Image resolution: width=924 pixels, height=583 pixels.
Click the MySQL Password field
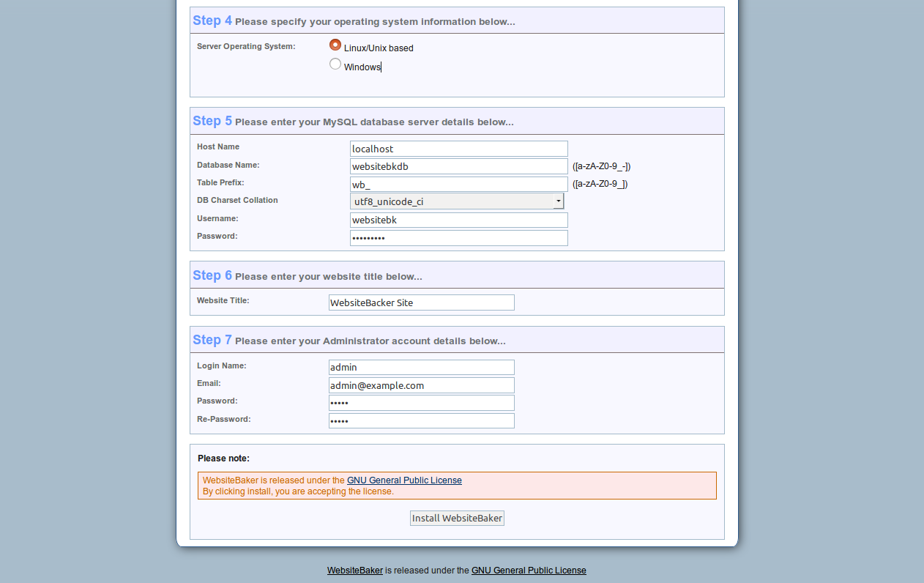[459, 238]
